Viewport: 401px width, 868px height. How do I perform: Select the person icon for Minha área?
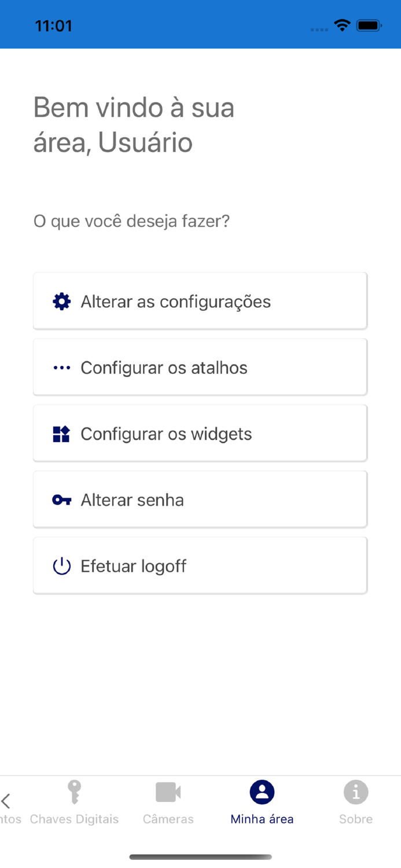click(x=262, y=792)
